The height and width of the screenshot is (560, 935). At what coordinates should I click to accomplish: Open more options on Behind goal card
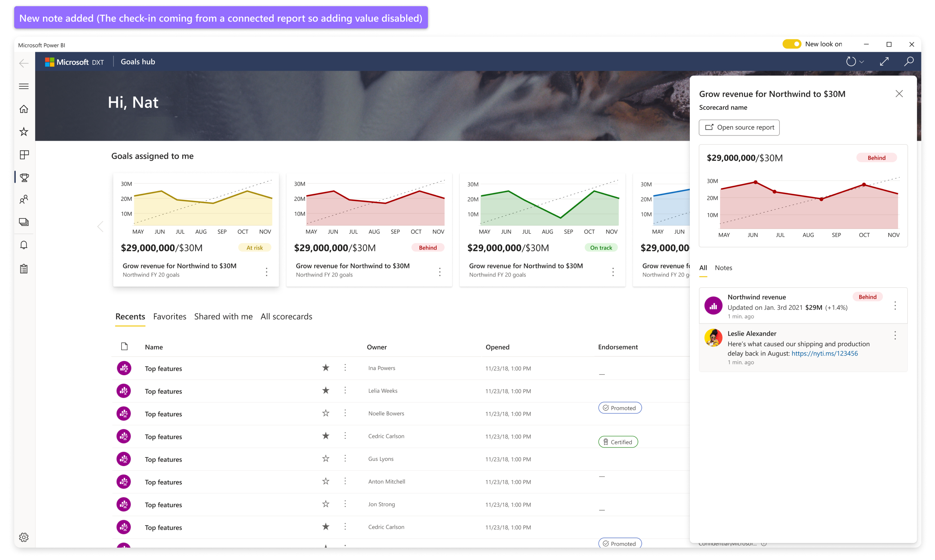[440, 272]
